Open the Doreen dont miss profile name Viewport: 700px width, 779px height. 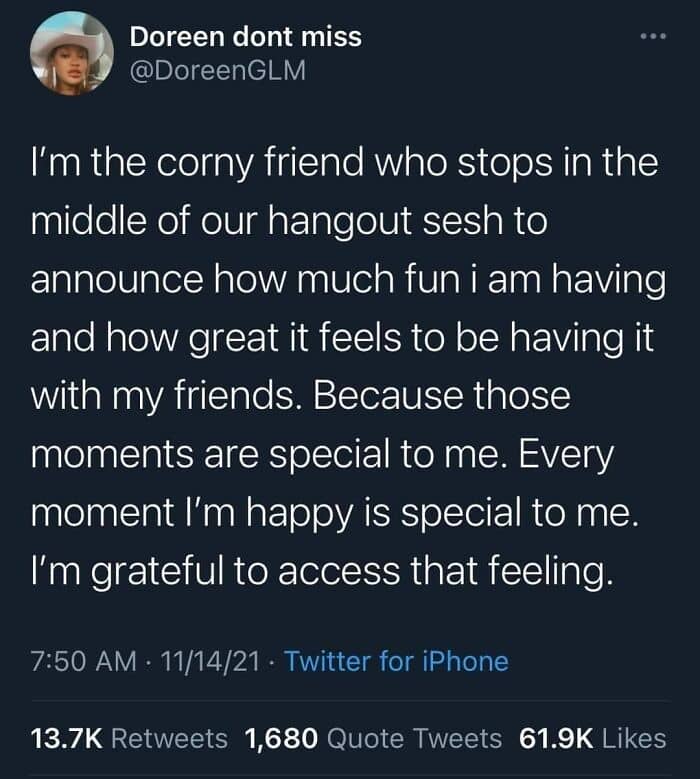point(246,38)
